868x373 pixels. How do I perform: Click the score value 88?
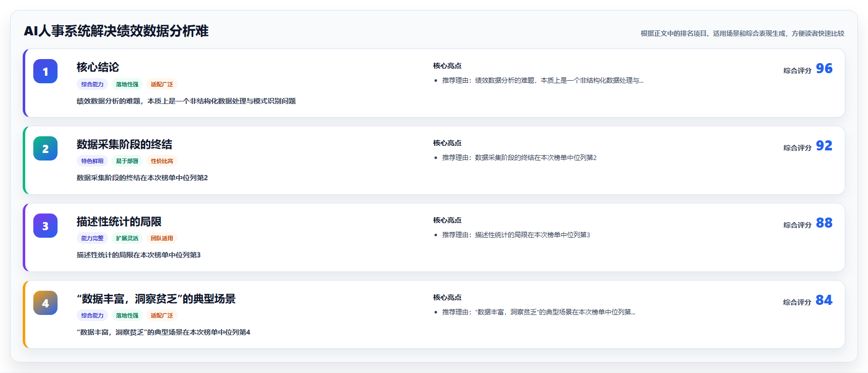824,223
